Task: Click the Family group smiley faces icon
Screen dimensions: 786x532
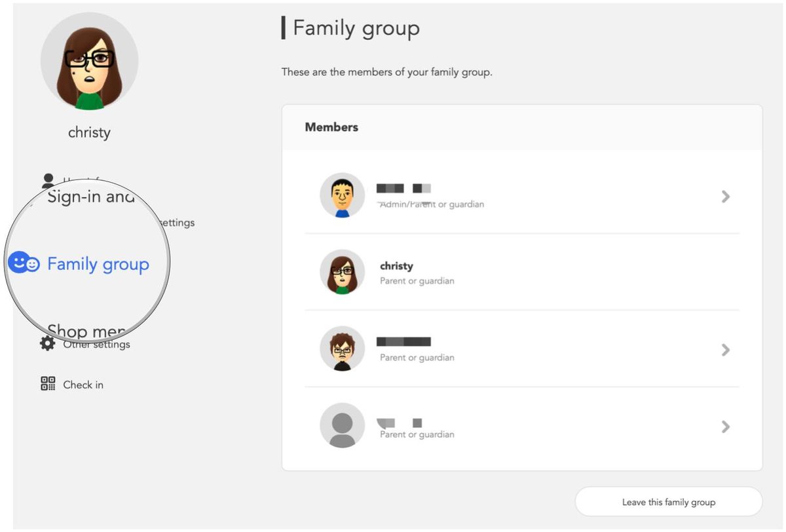Action: pos(24,263)
